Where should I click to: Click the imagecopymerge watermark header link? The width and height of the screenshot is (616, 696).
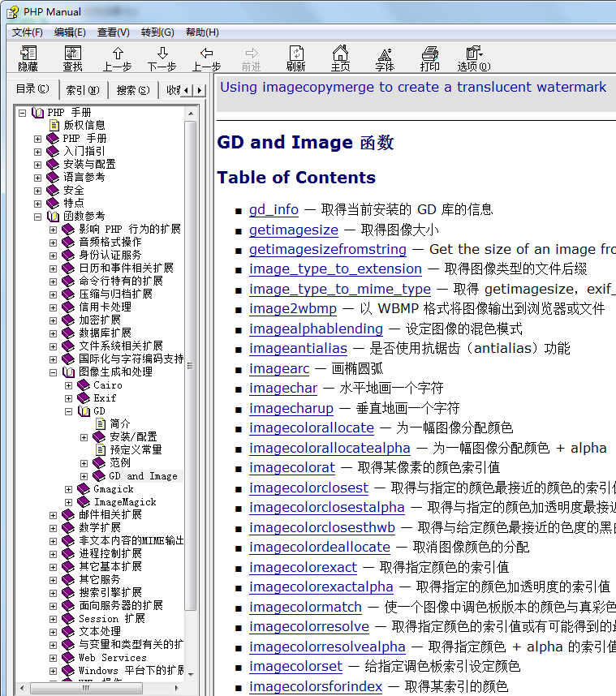coord(413,87)
